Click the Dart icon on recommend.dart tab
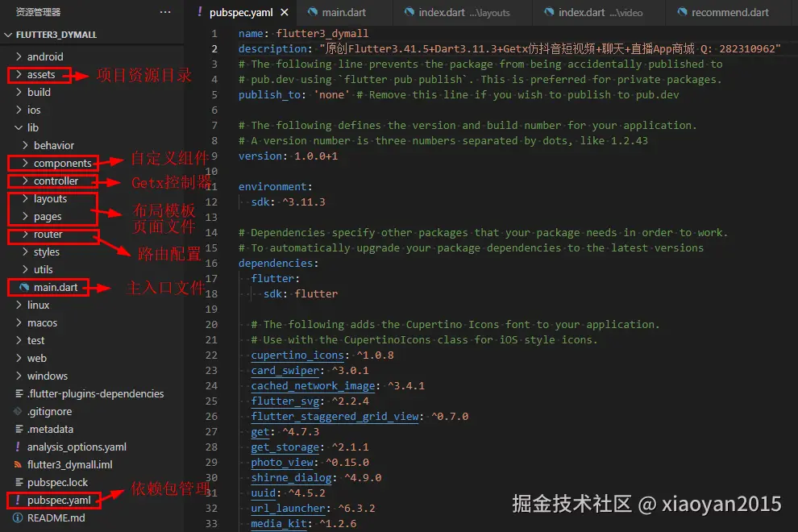Image resolution: width=798 pixels, height=532 pixels. (x=682, y=12)
